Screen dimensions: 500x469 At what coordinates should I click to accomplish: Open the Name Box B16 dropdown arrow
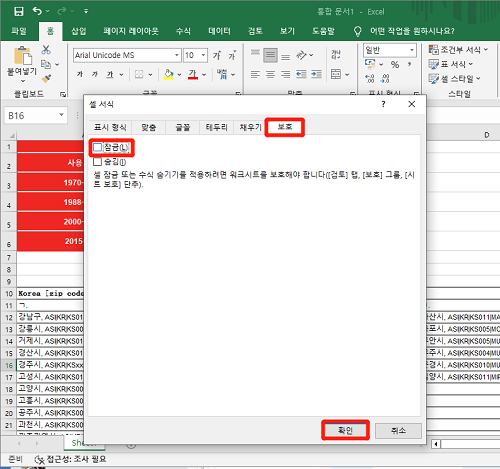61,115
